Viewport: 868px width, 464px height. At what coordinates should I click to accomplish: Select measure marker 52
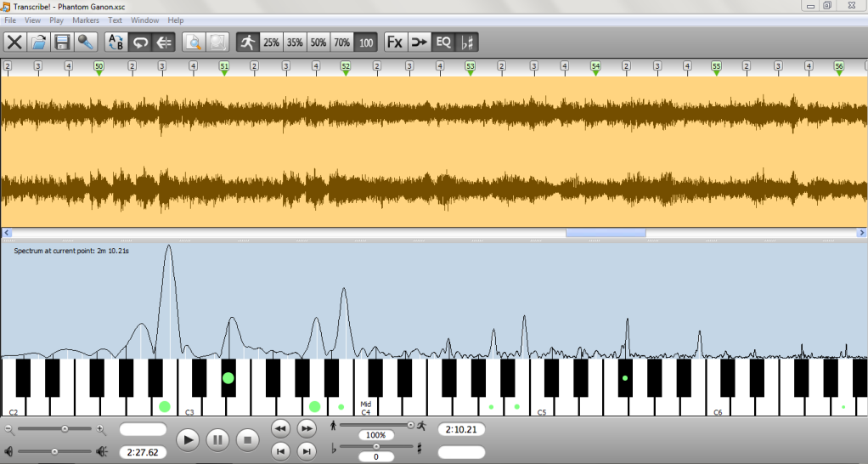[x=346, y=67]
